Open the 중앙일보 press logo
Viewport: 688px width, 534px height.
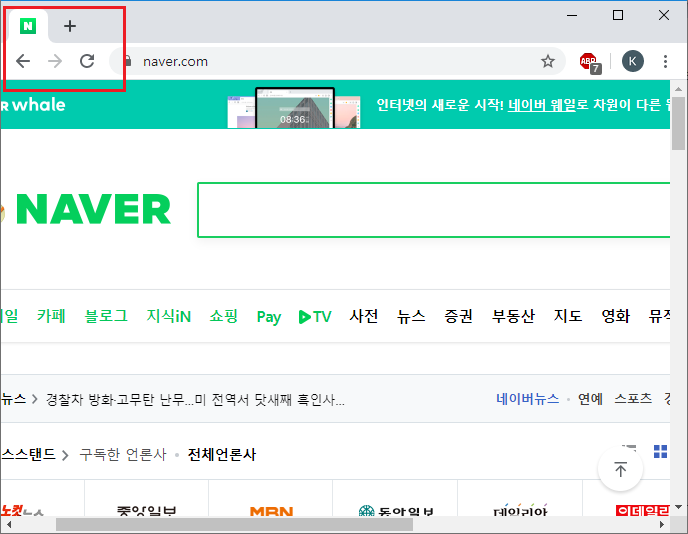click(x=147, y=510)
